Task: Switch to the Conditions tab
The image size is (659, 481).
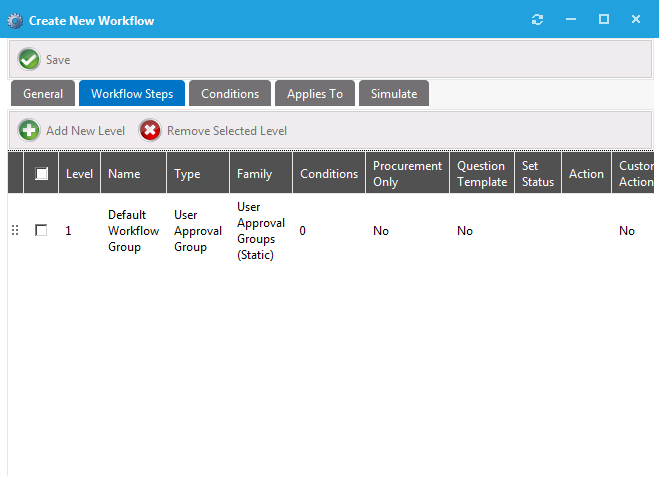Action: [x=230, y=94]
